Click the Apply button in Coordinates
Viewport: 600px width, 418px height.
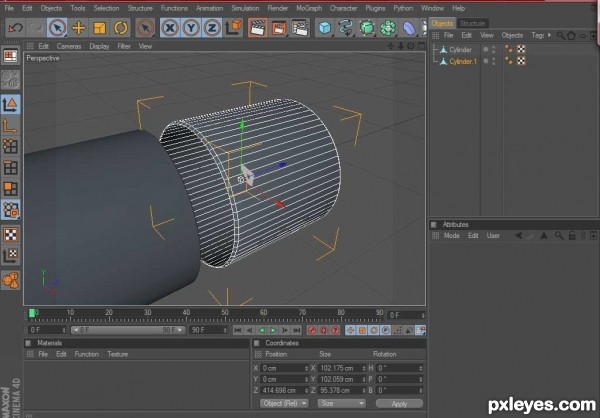click(x=399, y=404)
